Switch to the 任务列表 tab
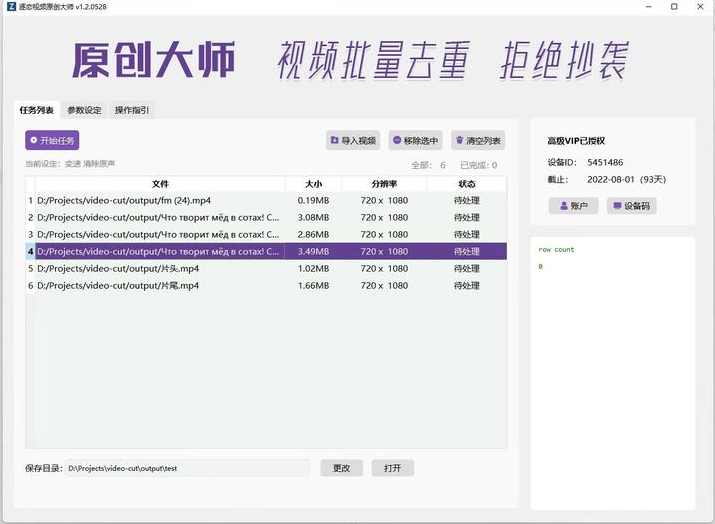The height and width of the screenshot is (524, 715). [x=36, y=110]
